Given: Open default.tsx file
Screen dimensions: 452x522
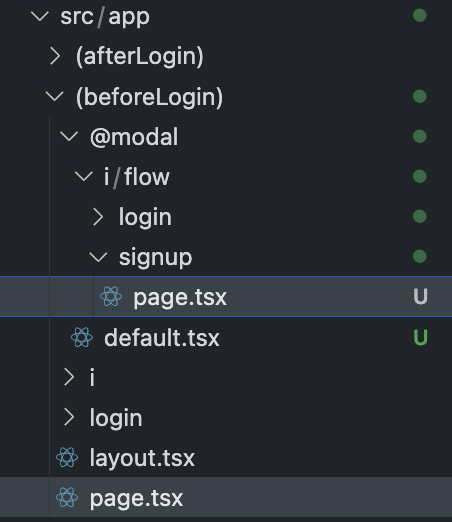Looking at the screenshot, I should click(162, 338).
